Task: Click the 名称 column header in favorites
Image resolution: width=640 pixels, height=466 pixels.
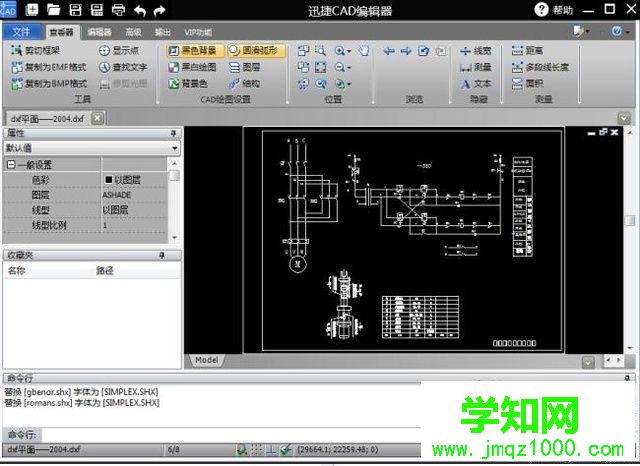Action: point(16,271)
